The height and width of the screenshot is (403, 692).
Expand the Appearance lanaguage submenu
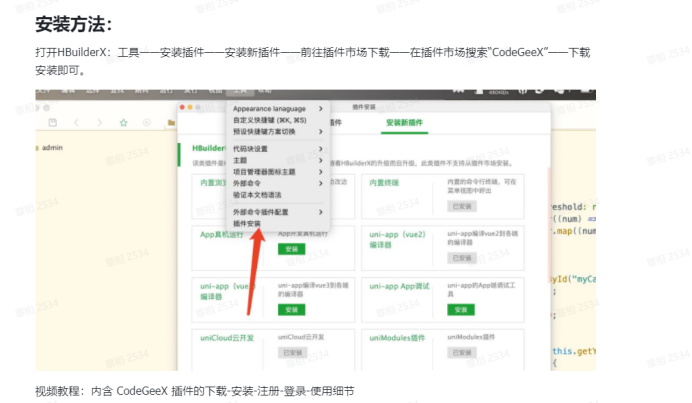coord(278,109)
